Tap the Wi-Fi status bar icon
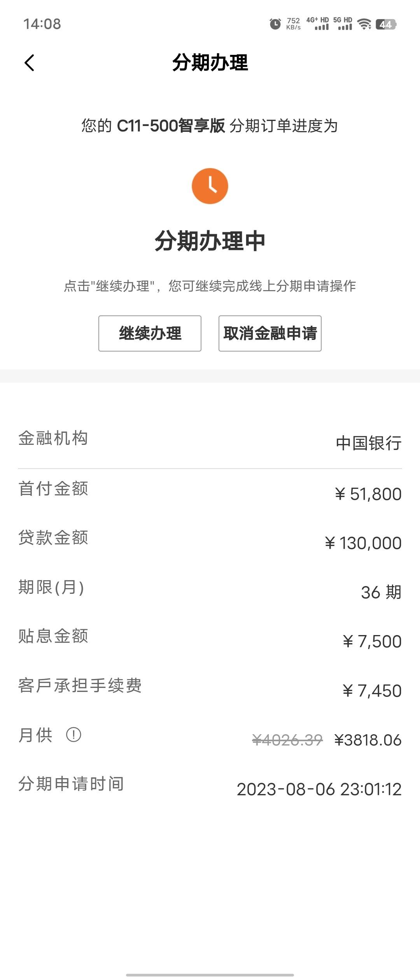The image size is (420, 980). (x=364, y=24)
